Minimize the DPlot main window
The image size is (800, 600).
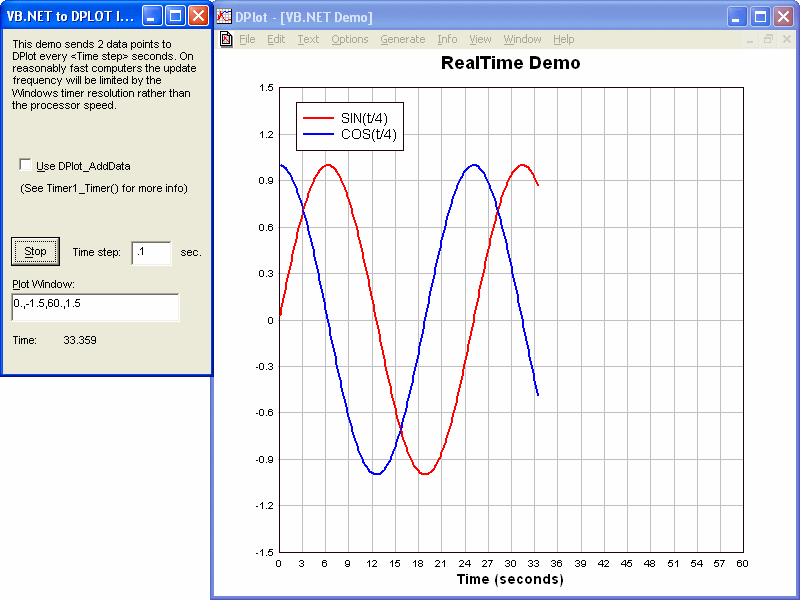pyautogui.click(x=736, y=17)
